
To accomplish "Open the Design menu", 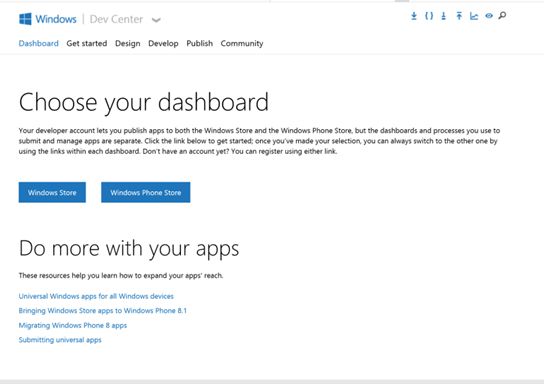I will tap(128, 44).
